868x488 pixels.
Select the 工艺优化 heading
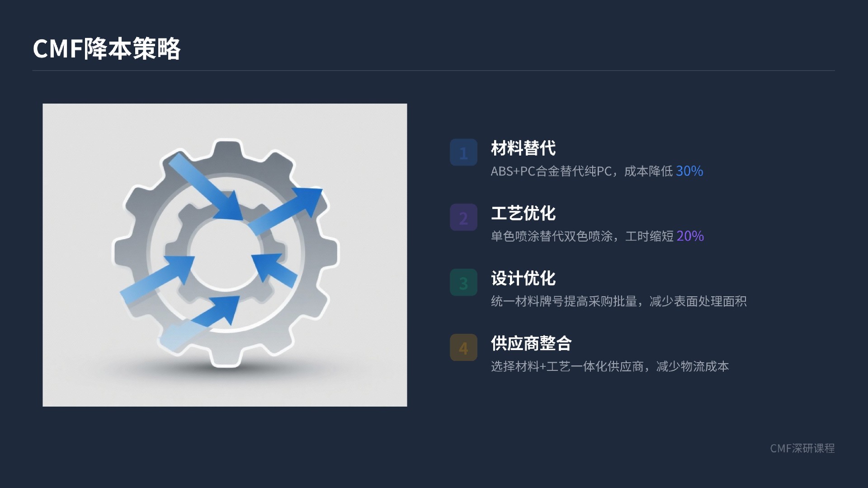point(523,213)
